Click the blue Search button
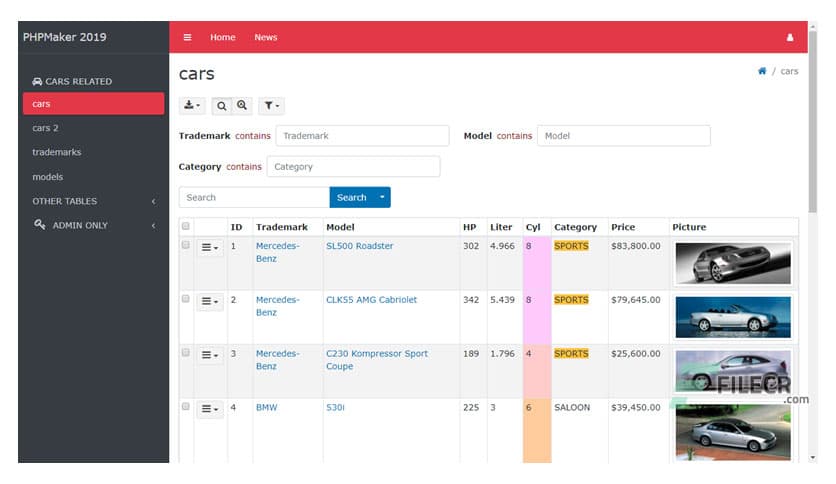The height and width of the screenshot is (484, 836). pos(351,198)
